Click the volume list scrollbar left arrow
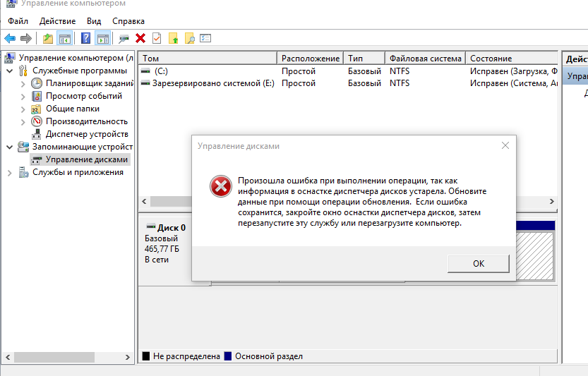The width and height of the screenshot is (588, 376). point(145,201)
